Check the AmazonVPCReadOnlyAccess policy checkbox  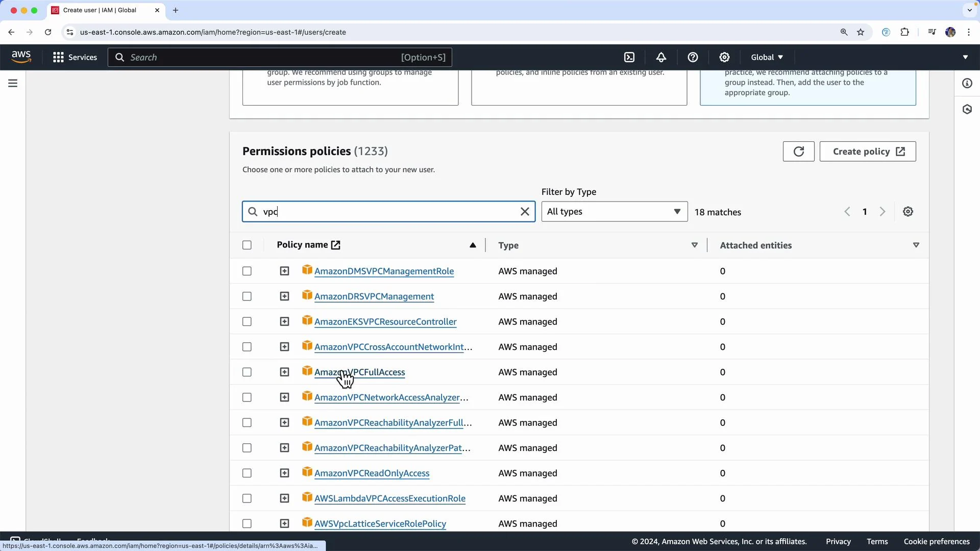[247, 473]
